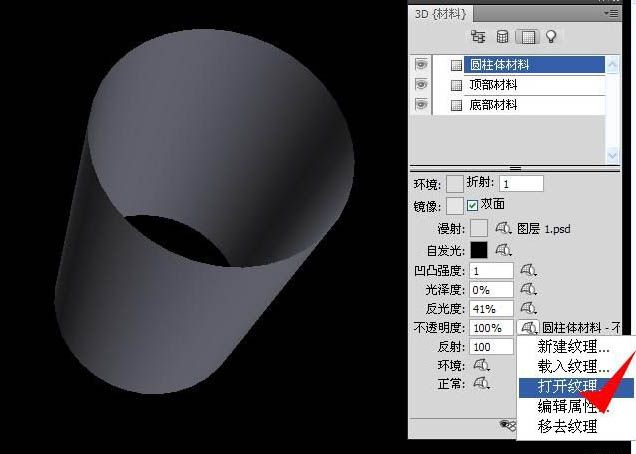Open texture menu icon beside 正常

[x=481, y=383]
